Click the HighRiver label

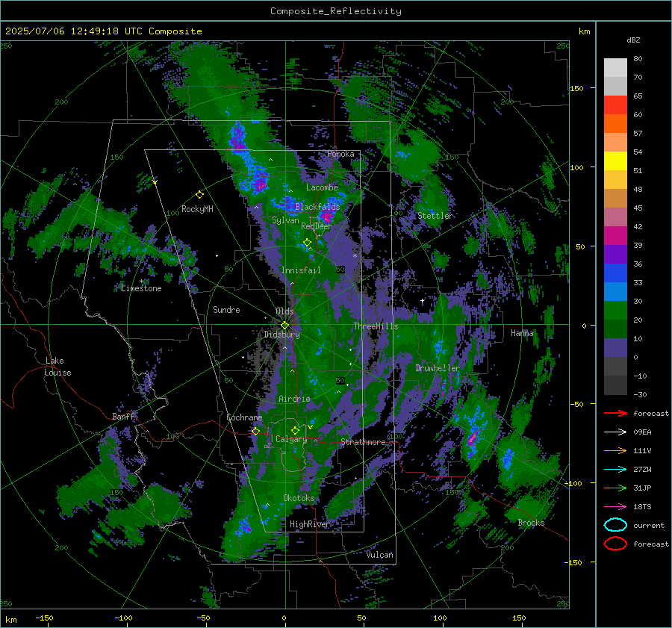pyautogui.click(x=310, y=524)
